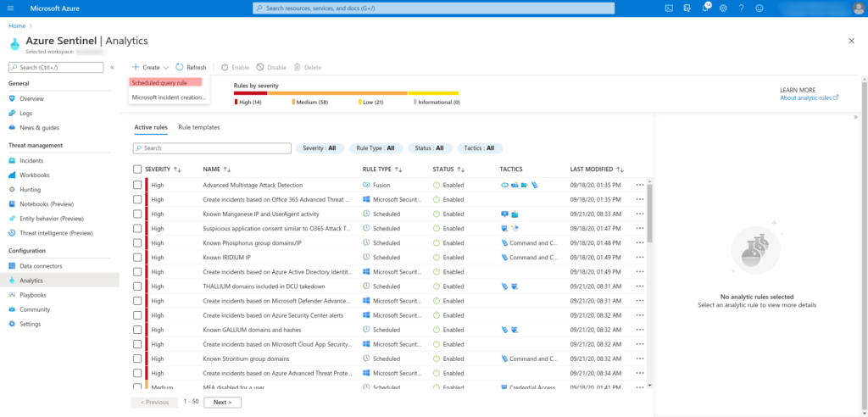Open the Tactics filter pill

[x=480, y=148]
